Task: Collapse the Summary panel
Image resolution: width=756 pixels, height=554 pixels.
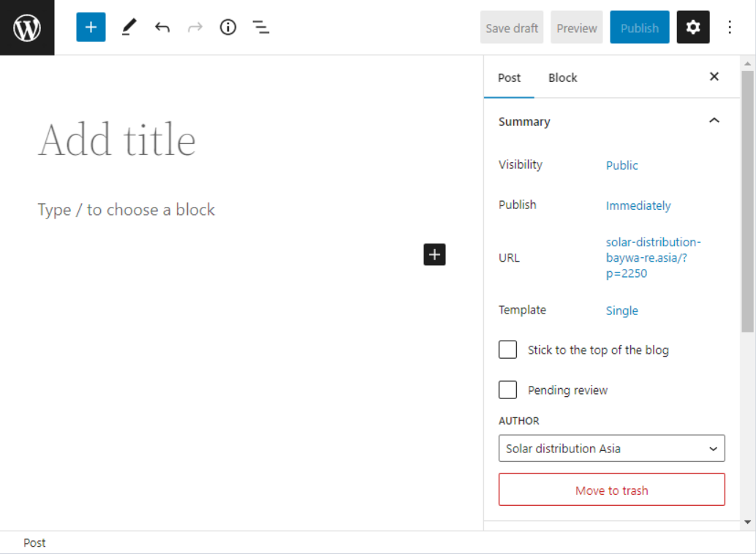Action: click(714, 121)
